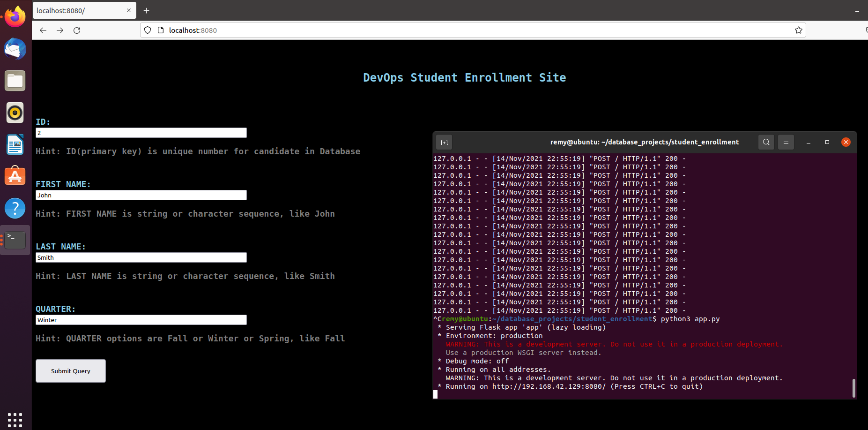
Task: Open the terminal search tool
Action: click(765, 142)
